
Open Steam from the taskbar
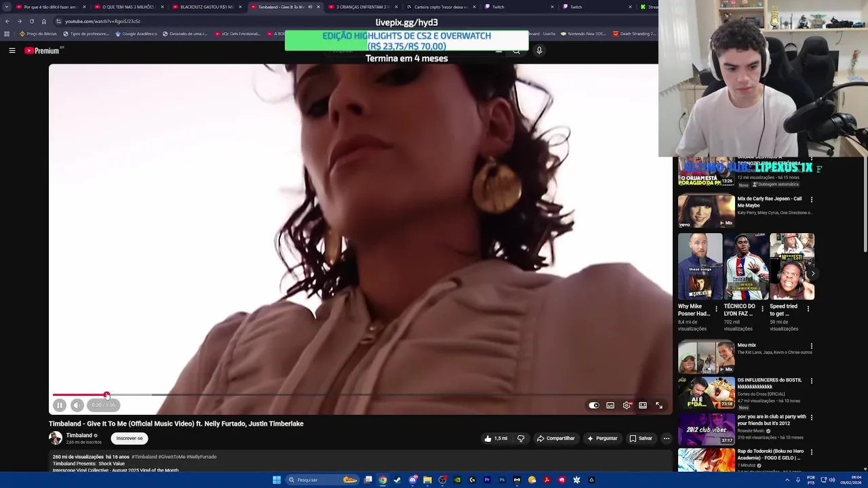coord(397,480)
